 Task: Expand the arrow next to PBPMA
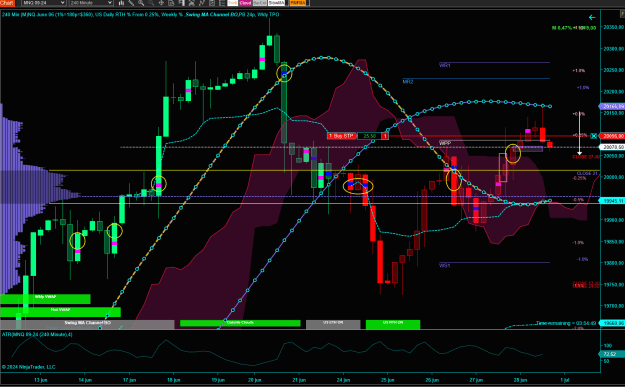coord(309,3)
